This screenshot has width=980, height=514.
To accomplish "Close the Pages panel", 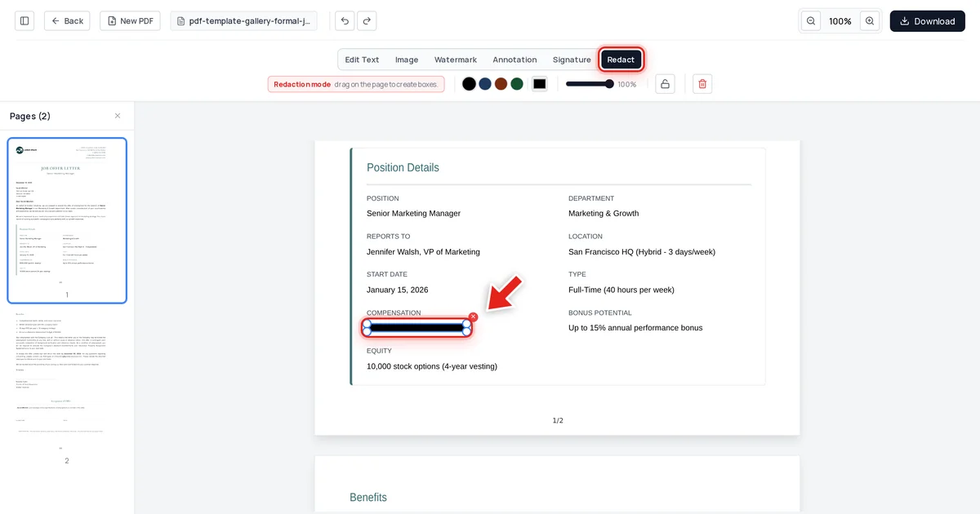I will click(118, 116).
